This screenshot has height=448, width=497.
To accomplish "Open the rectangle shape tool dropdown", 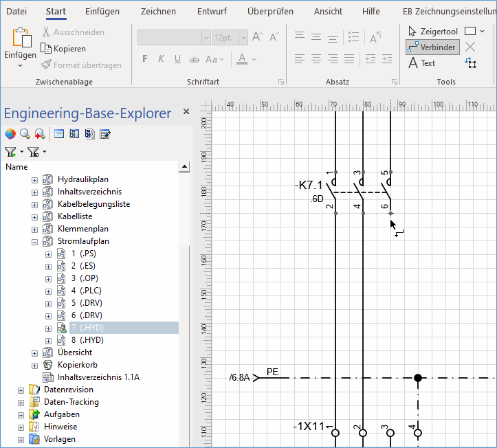I will pos(482,32).
